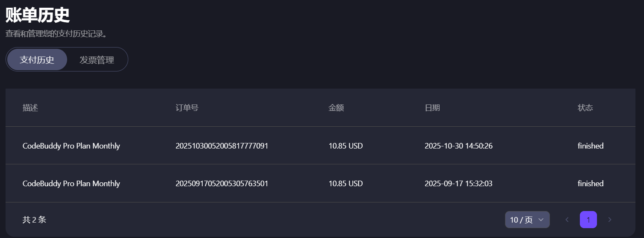Click the 金额 column header
This screenshot has height=238, width=644.
coord(336,108)
